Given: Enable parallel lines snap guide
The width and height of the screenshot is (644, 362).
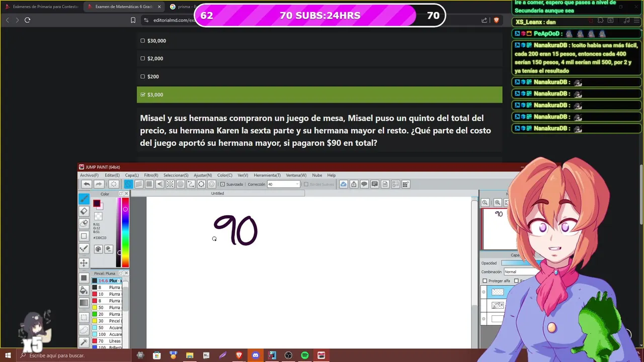Looking at the screenshot, I should tap(139, 185).
